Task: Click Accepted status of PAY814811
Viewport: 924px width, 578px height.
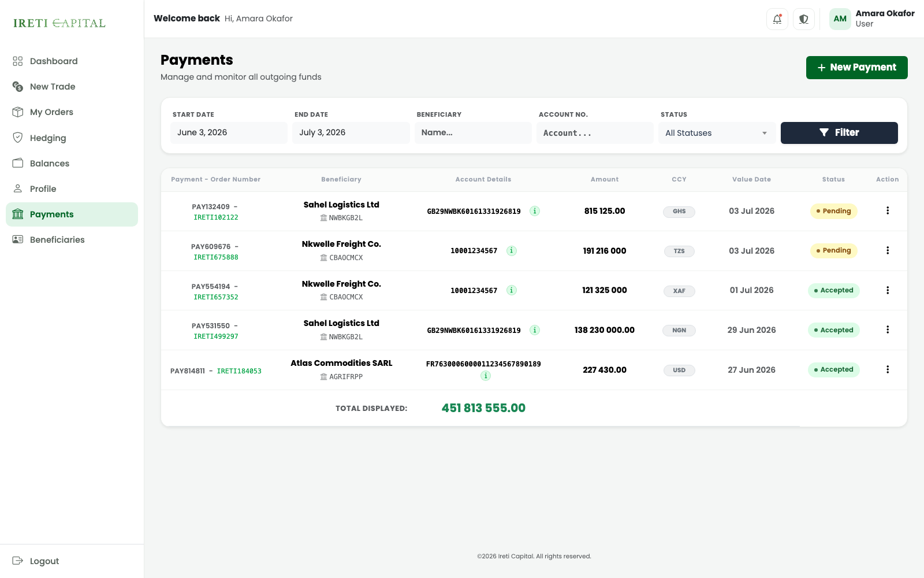Action: click(x=834, y=370)
